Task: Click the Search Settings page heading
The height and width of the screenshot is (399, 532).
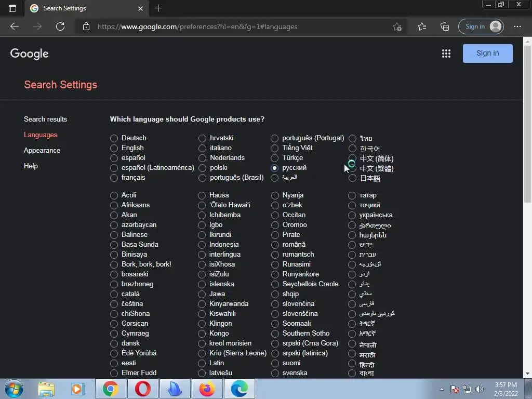Action: tap(61, 85)
